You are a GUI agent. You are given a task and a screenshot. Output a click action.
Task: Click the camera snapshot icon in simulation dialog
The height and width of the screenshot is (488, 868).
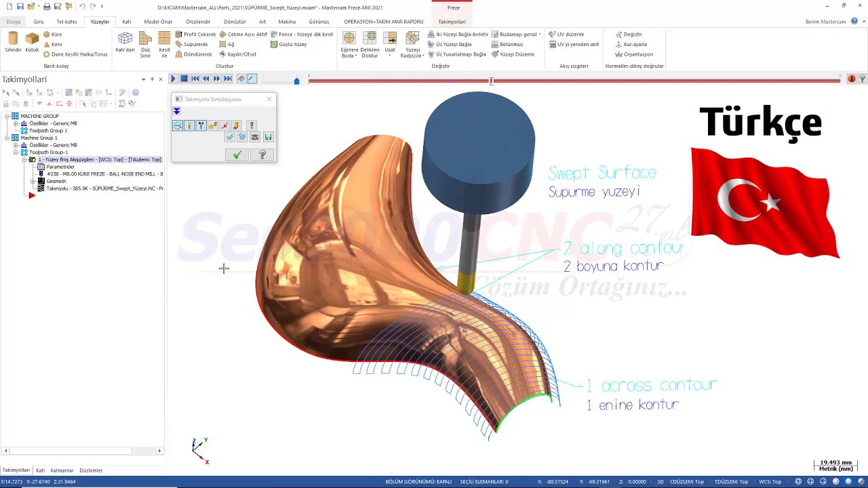coord(255,137)
